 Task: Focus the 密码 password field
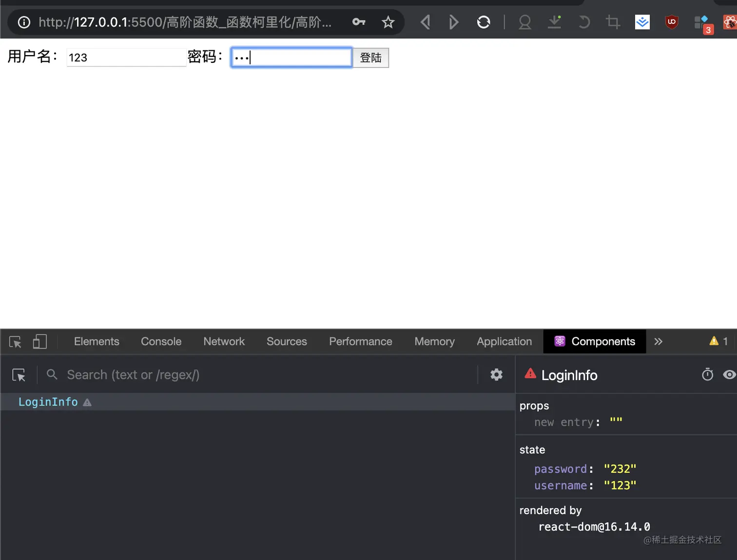point(291,58)
